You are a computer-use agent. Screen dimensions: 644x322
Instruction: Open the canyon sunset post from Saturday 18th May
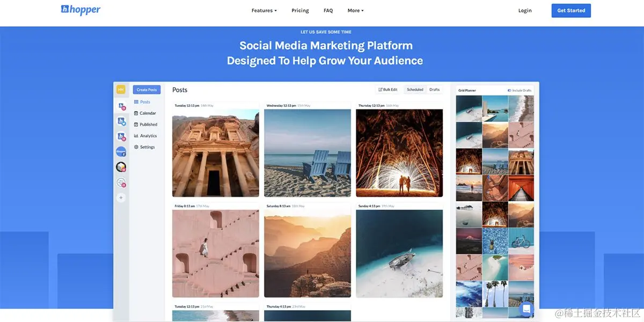pyautogui.click(x=308, y=253)
